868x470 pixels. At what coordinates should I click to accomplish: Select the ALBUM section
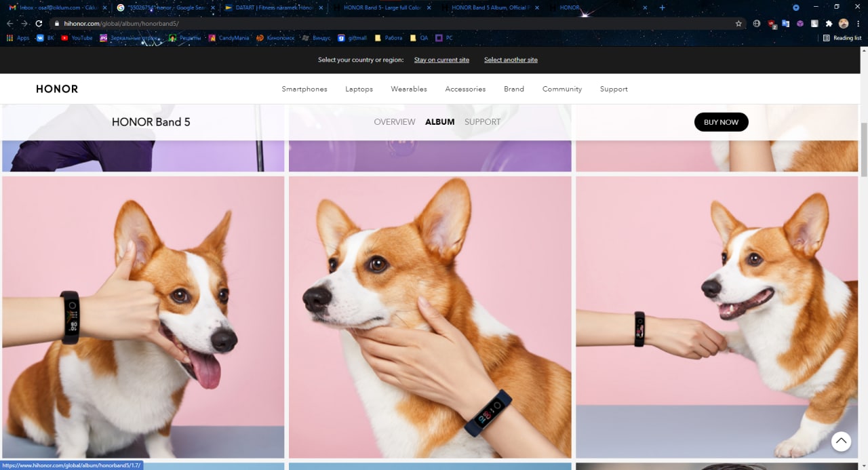[x=439, y=122]
